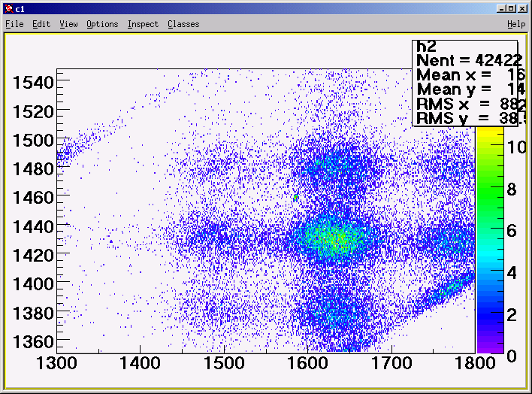Click the Mean y stats line

click(x=470, y=89)
